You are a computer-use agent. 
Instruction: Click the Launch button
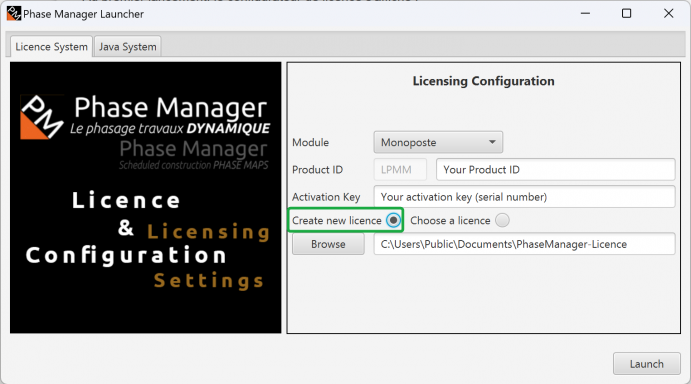point(646,364)
